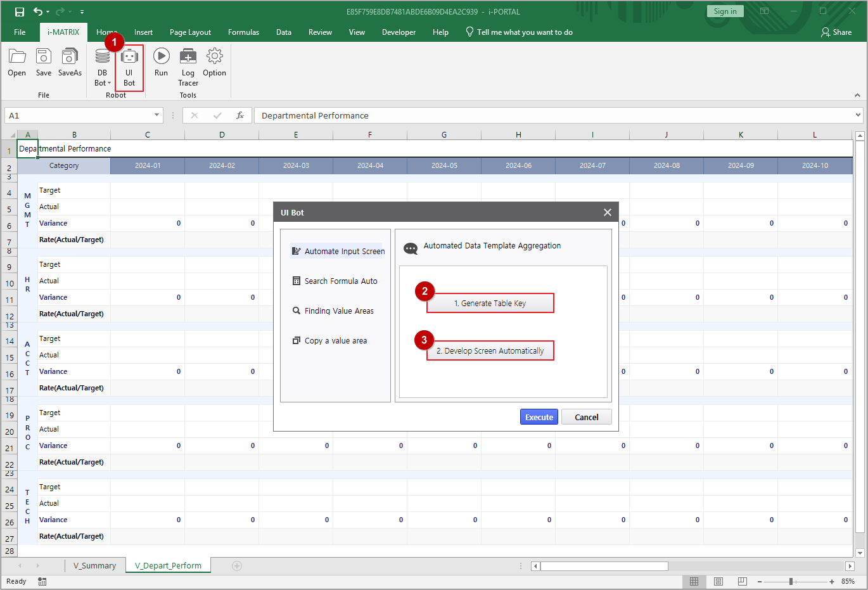The height and width of the screenshot is (590, 868).
Task: Select the Run tool in the Tools group
Action: 161,63
